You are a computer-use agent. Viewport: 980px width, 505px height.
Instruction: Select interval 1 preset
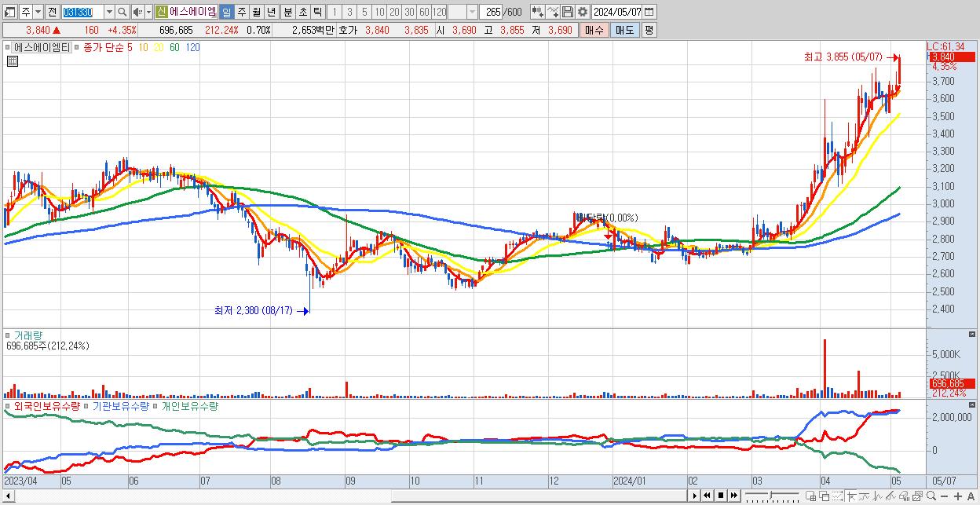[x=335, y=12]
